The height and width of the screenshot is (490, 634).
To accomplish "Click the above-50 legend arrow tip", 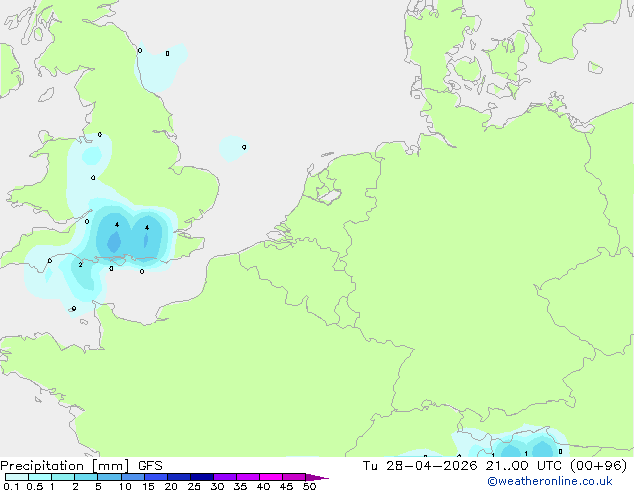I will click(x=317, y=477).
